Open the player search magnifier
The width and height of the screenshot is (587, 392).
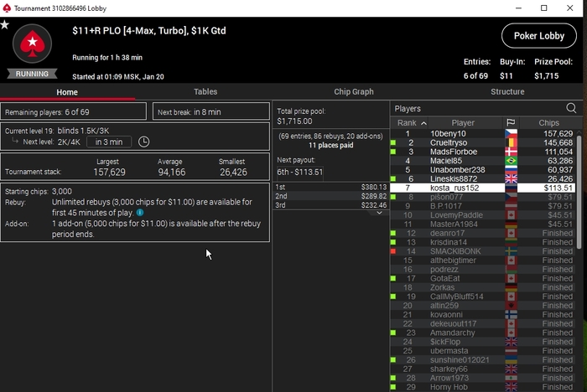point(571,108)
